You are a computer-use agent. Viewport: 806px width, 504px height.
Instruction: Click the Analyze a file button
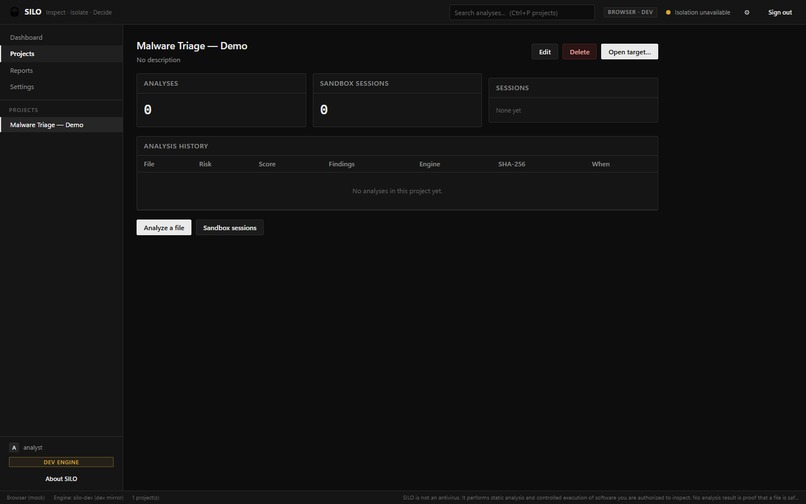163,227
